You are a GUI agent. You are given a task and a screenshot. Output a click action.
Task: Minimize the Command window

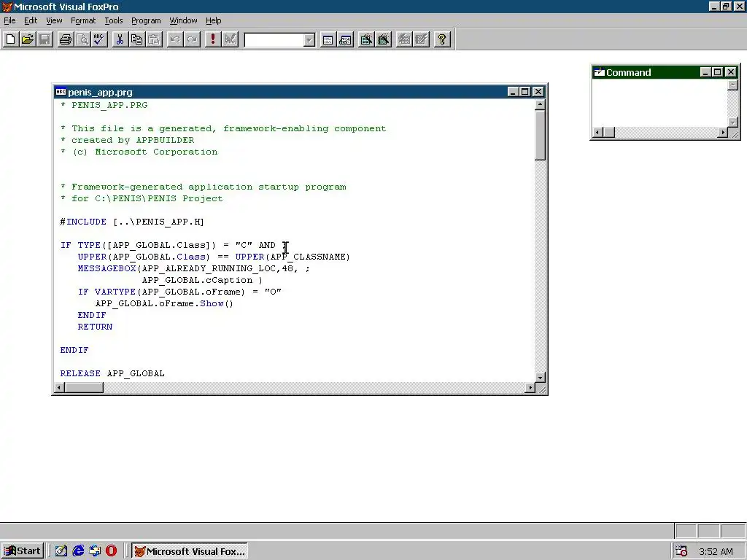point(705,72)
